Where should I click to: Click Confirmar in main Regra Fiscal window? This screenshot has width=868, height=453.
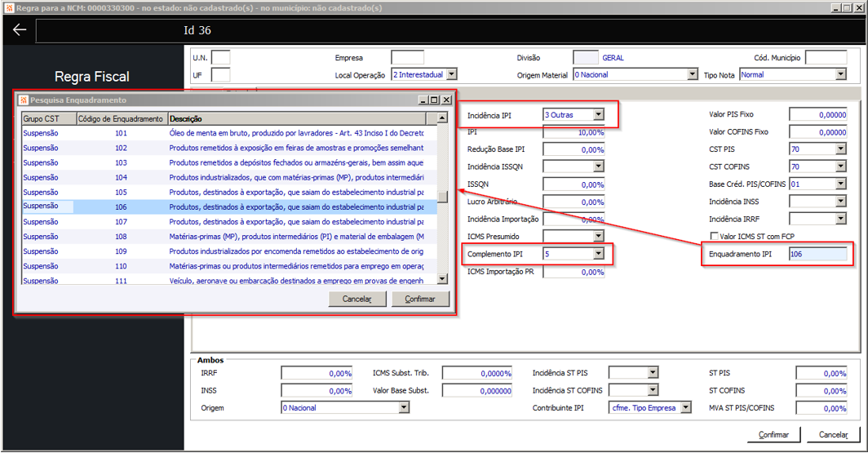pos(773,435)
